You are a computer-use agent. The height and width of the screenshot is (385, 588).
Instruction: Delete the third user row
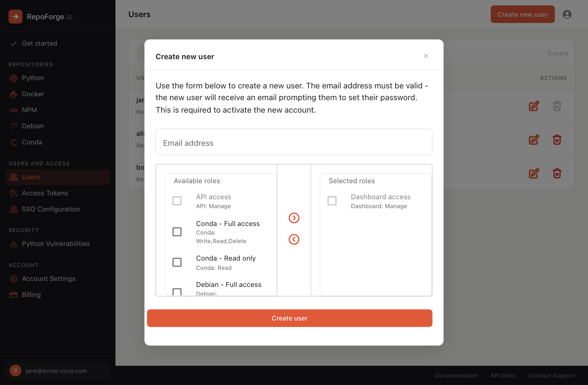pos(557,173)
